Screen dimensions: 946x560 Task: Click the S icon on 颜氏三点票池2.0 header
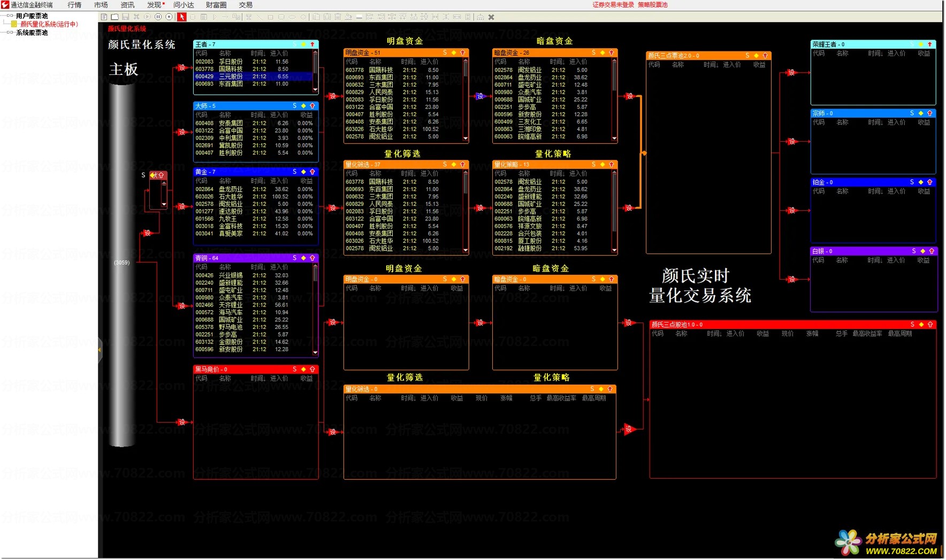747,56
